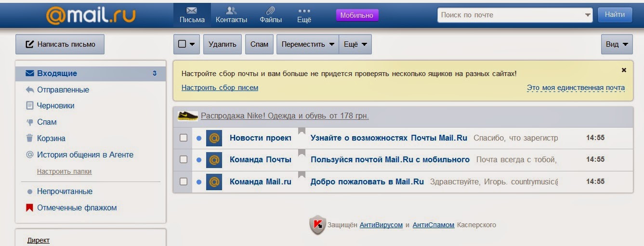
Task: Click the Kaspersky shield icon
Action: (x=317, y=225)
